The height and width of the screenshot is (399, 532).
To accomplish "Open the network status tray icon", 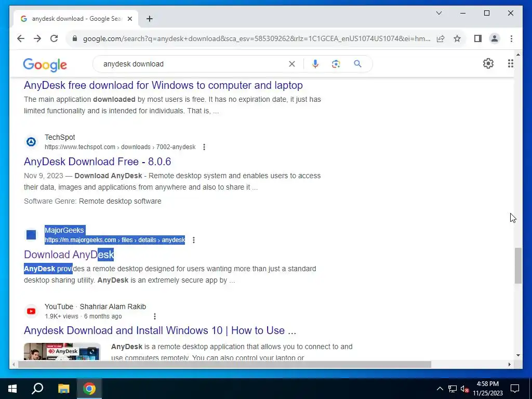I will tap(453, 389).
